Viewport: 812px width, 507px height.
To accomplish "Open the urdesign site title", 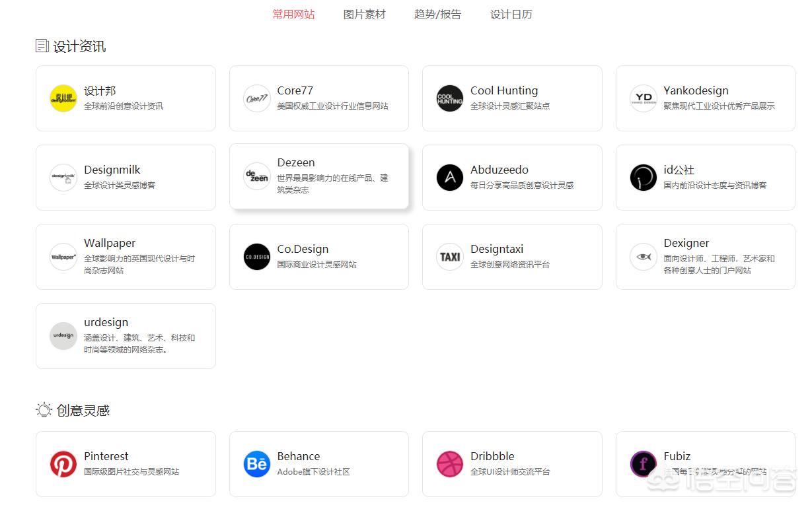I will [x=106, y=322].
